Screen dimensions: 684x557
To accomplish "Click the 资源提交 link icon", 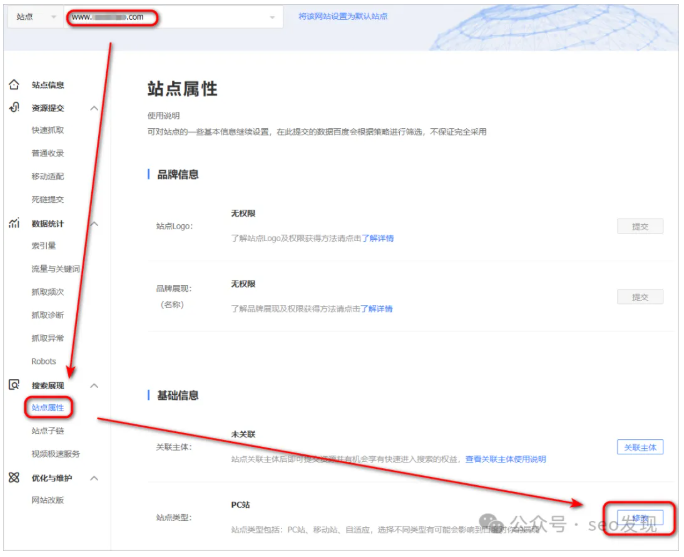I will pos(14,107).
